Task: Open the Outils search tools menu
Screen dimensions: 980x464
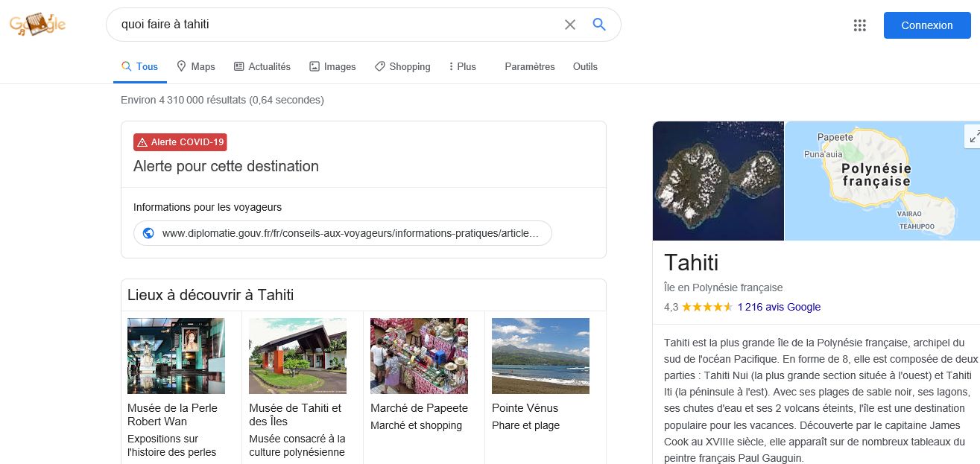Action: pos(585,66)
